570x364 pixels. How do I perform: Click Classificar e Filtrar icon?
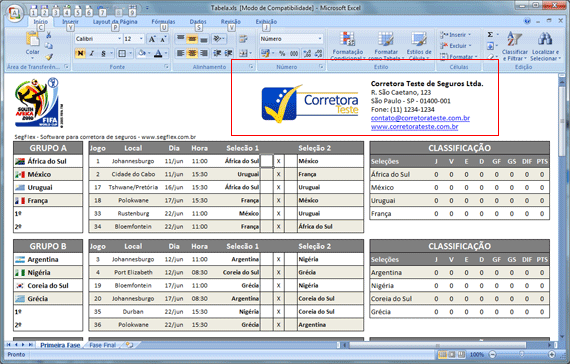click(515, 39)
